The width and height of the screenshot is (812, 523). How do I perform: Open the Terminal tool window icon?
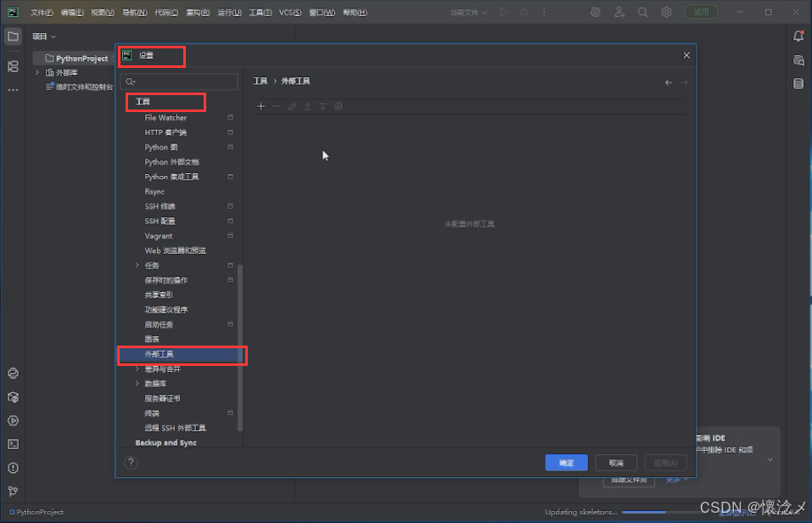point(13,443)
